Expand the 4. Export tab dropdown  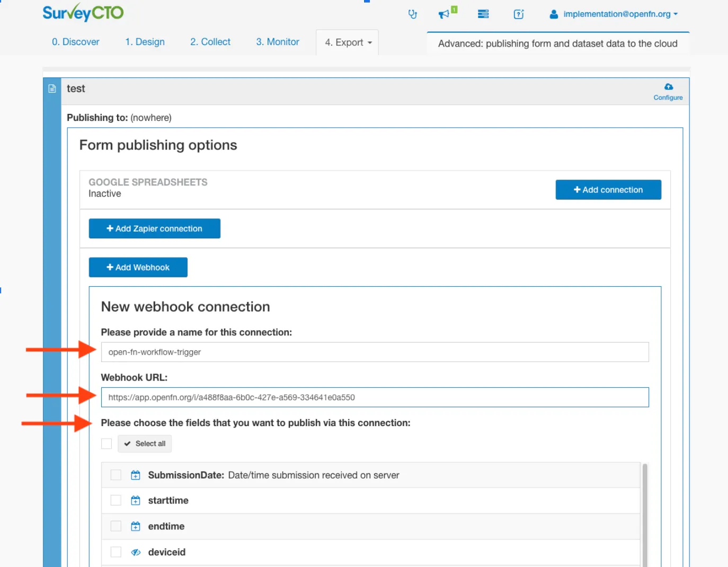pyautogui.click(x=348, y=42)
